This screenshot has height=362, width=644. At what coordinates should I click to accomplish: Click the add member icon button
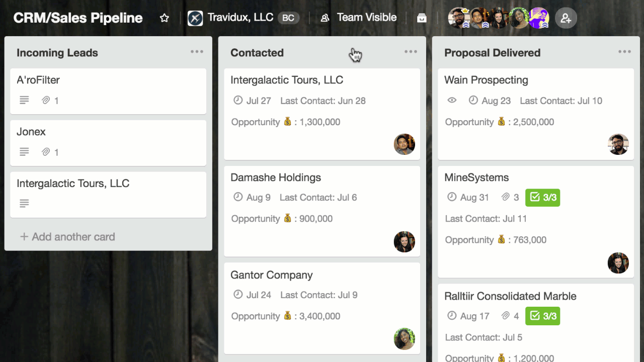pos(566,18)
